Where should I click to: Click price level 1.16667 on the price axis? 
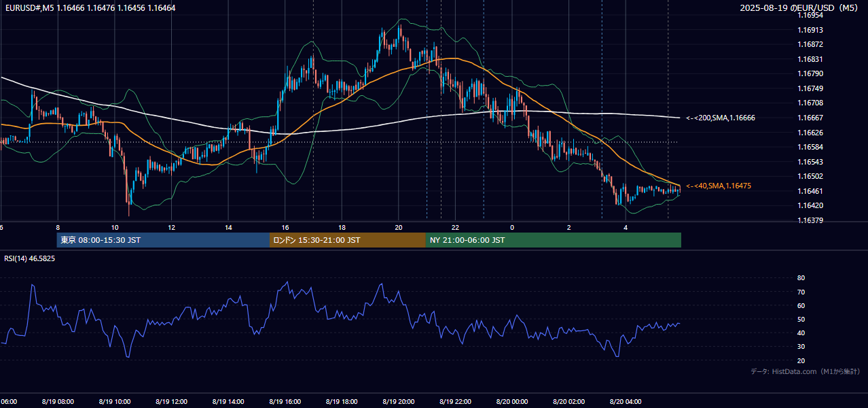coord(810,118)
